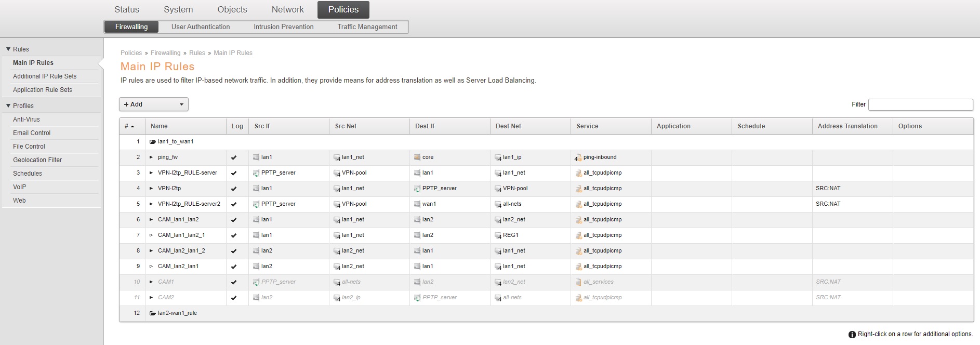Screen dimensions: 980x345
Task: Switch to the Intrusion Prevention tab
Action: point(283,27)
